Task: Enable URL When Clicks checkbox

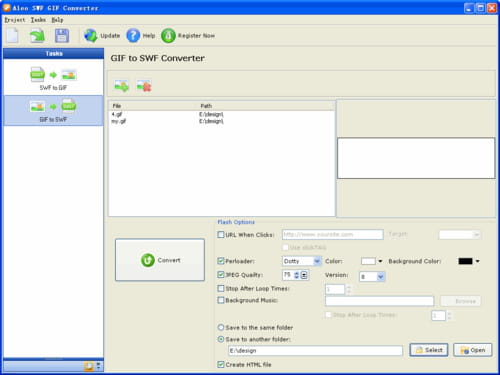Action: pyautogui.click(x=221, y=235)
